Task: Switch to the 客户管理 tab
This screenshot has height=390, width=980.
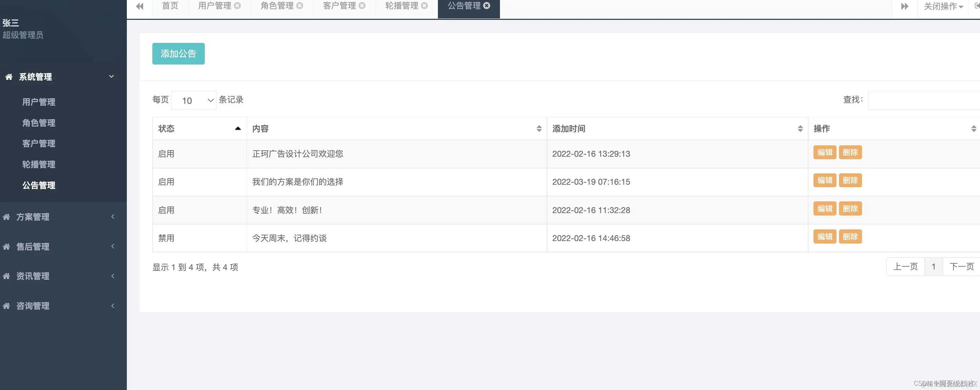Action: click(339, 6)
